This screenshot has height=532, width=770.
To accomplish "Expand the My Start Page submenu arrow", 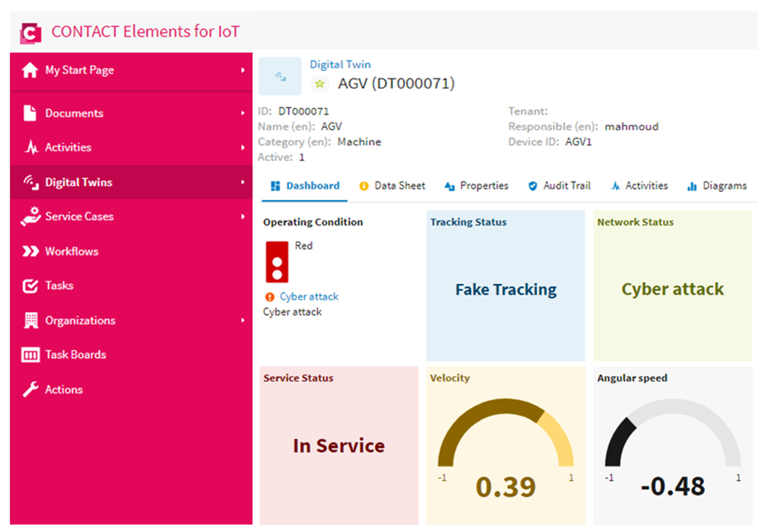I will [243, 70].
